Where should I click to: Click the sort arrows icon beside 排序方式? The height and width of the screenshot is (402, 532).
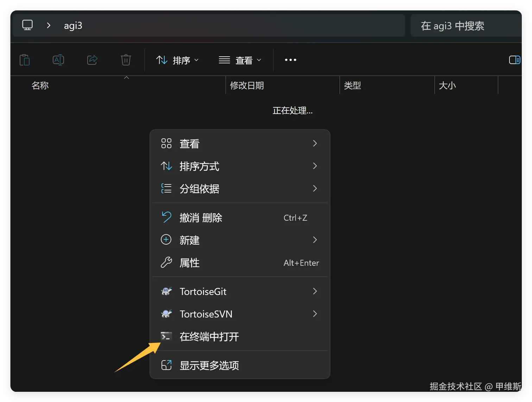point(166,166)
